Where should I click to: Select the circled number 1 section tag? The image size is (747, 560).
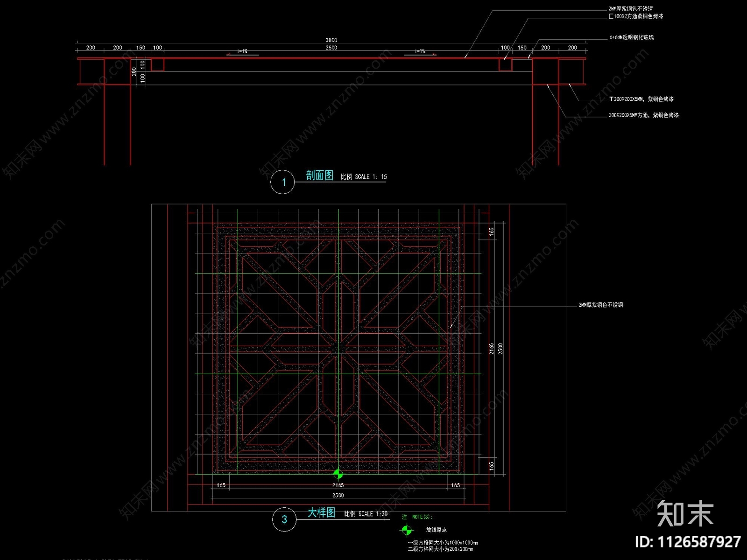[283, 182]
